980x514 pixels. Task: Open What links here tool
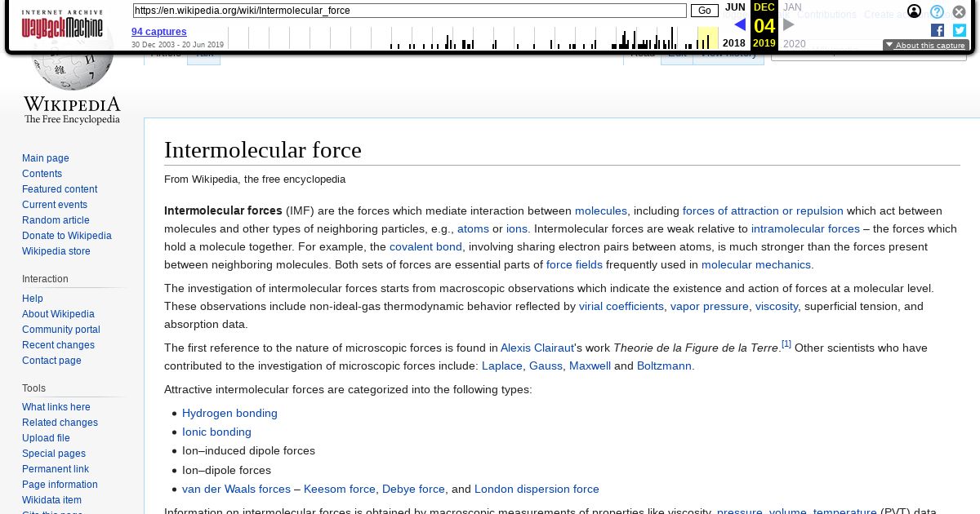point(56,407)
